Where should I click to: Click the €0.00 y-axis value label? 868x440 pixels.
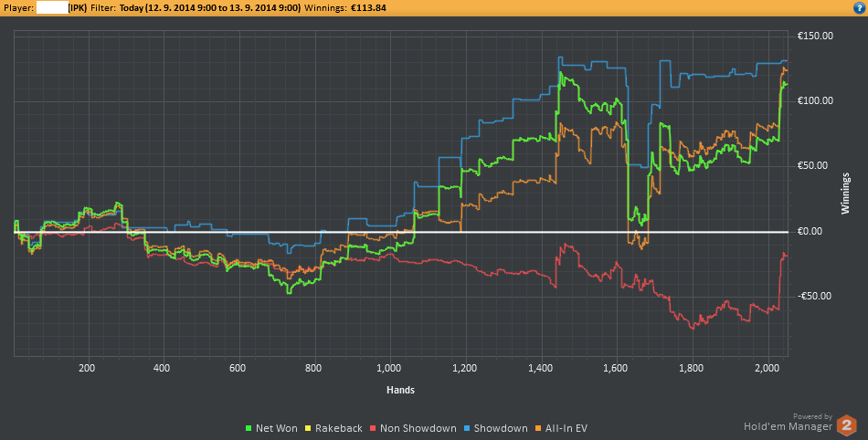(812, 231)
